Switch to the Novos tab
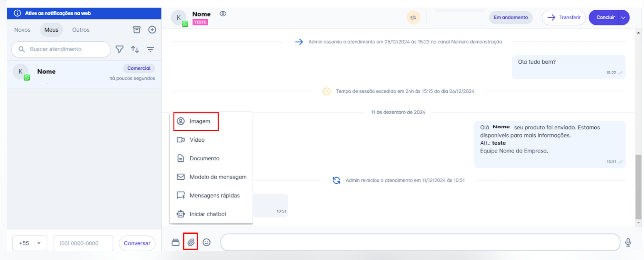644x260 pixels. [x=22, y=30]
